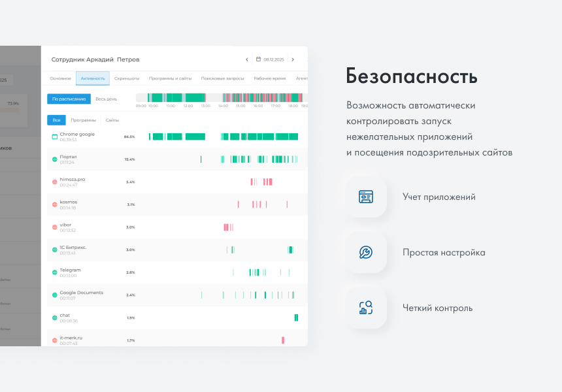562x392 pixels.
Task: Click the Chrome google window icon
Action: (x=55, y=137)
